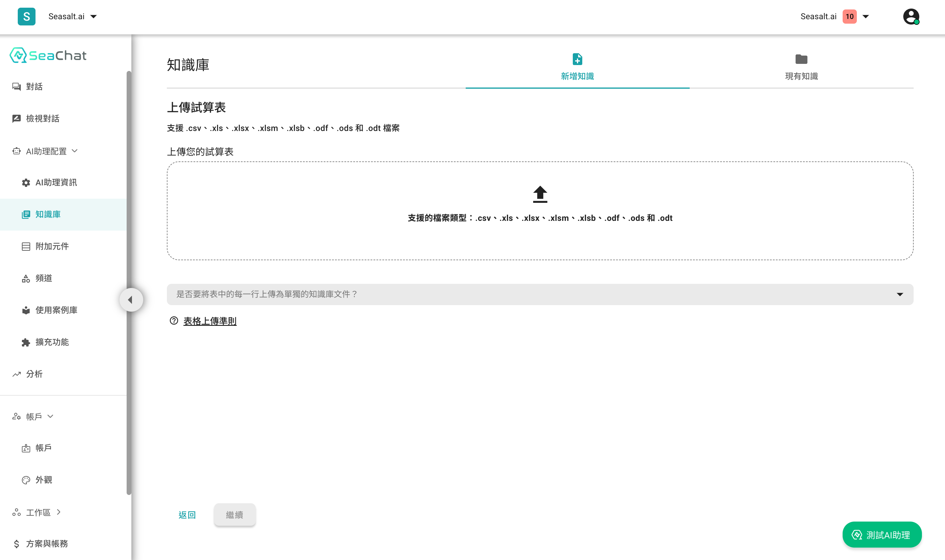Image resolution: width=945 pixels, height=560 pixels.
Task: Click the 知識庫 page heading
Action: pos(188,65)
